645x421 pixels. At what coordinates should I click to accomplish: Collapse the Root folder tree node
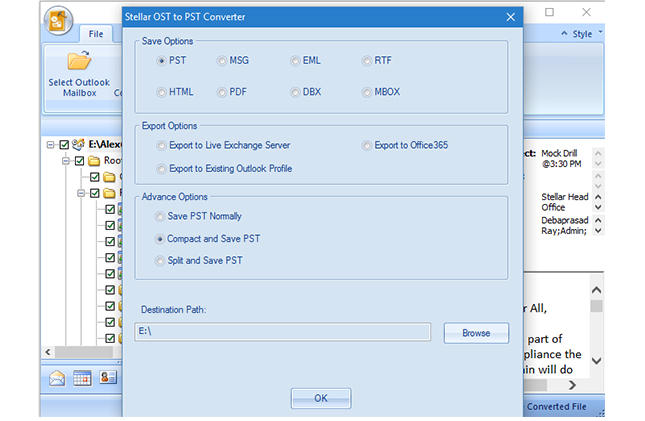(65, 161)
